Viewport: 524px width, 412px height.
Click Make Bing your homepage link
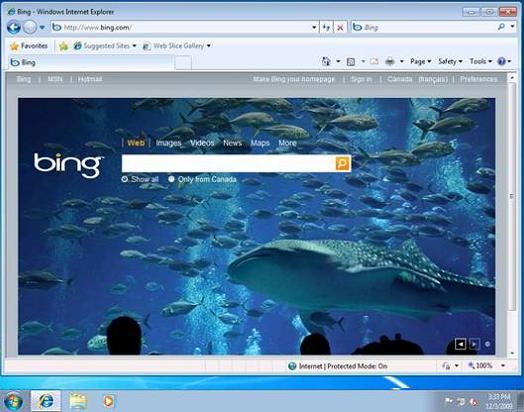coord(294,79)
